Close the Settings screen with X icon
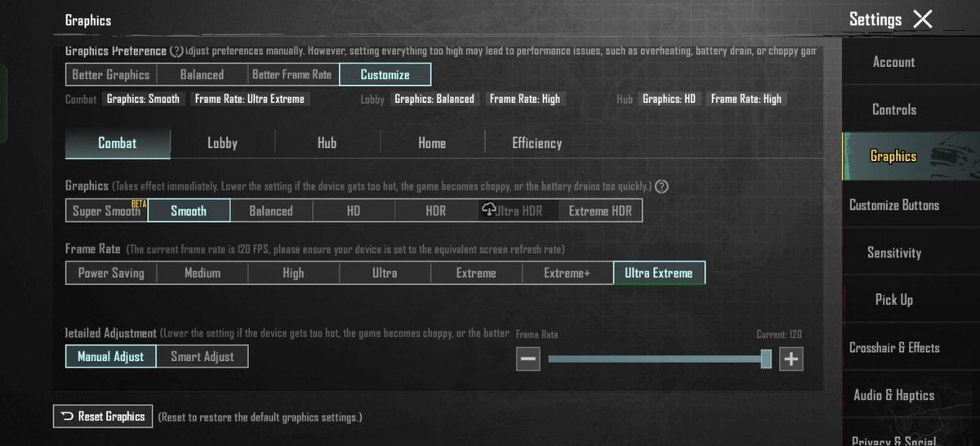Screen dimensions: 980x446 tap(923, 20)
